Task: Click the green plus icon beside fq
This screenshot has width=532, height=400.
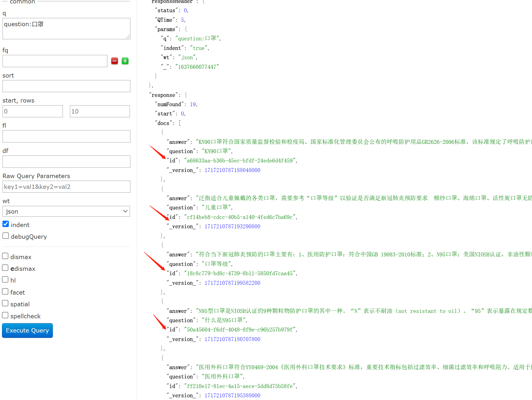Action: click(125, 61)
